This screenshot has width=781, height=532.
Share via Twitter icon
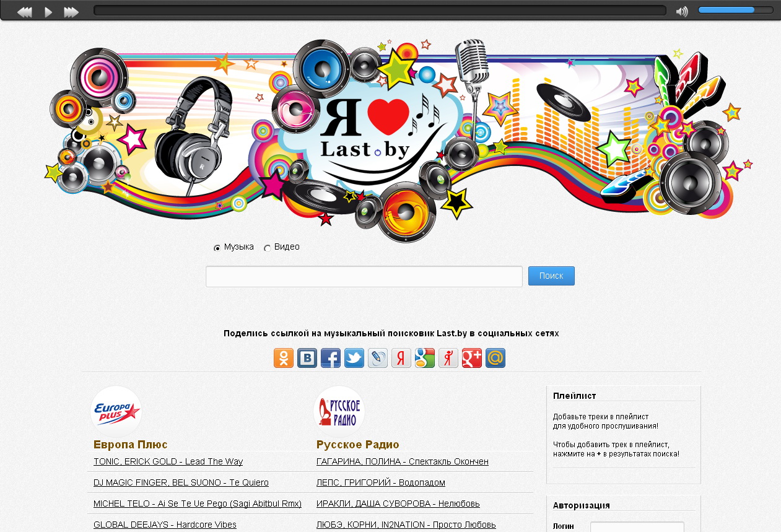pos(354,358)
